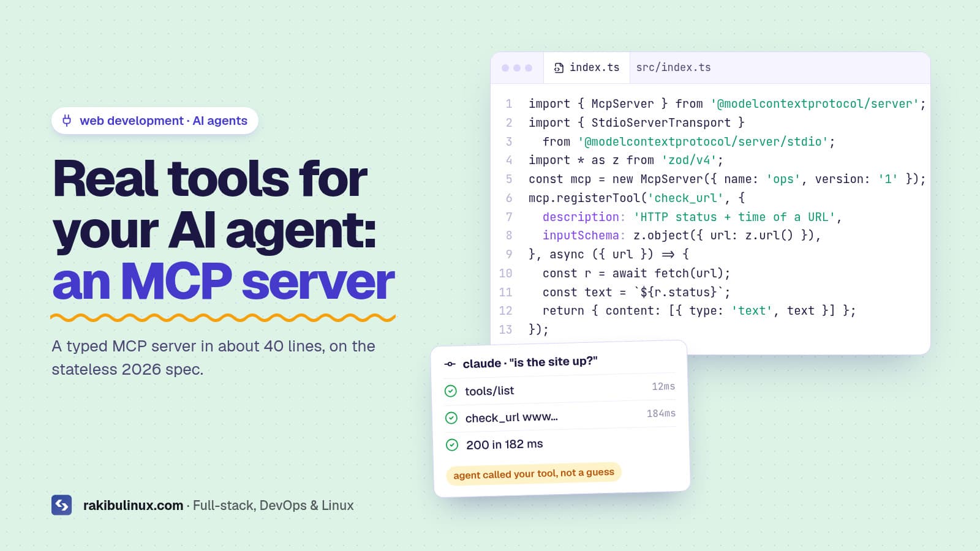Click the check icon next to check_url
This screenshot has width=980, height=551.
coord(451,418)
